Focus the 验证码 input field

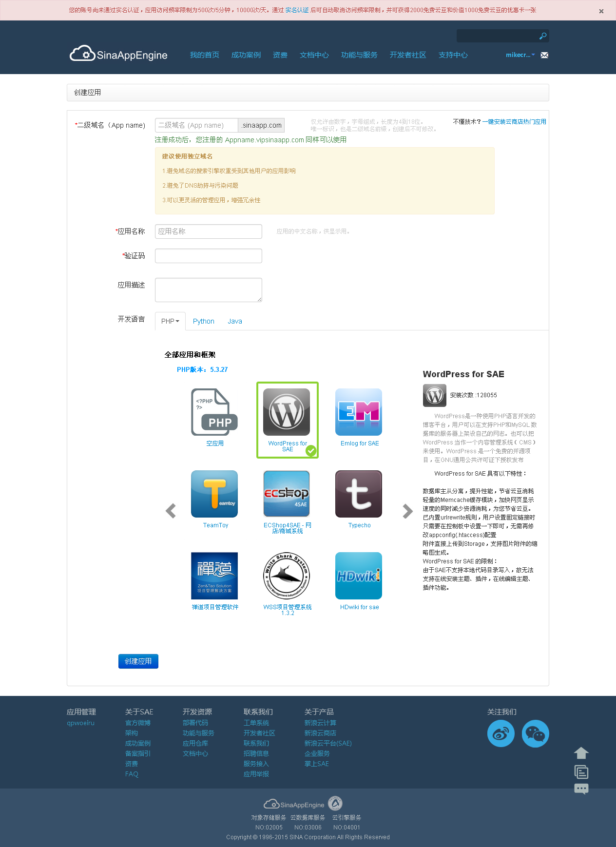pos(209,256)
